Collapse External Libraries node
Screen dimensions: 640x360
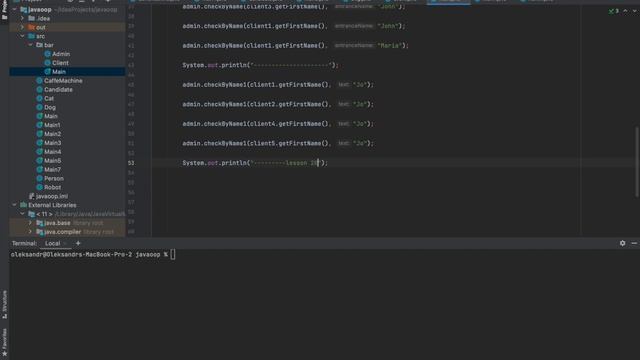15,205
